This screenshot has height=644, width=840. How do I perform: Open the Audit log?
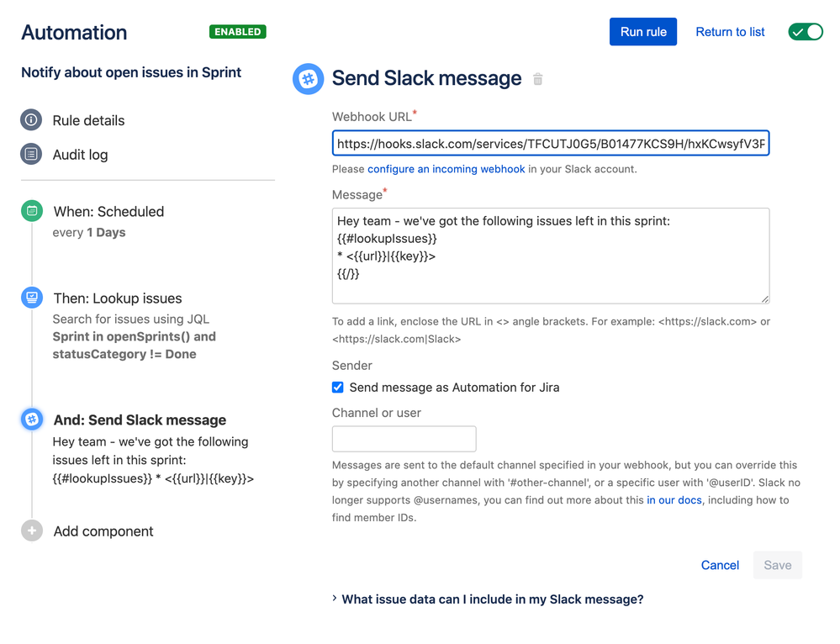(81, 155)
